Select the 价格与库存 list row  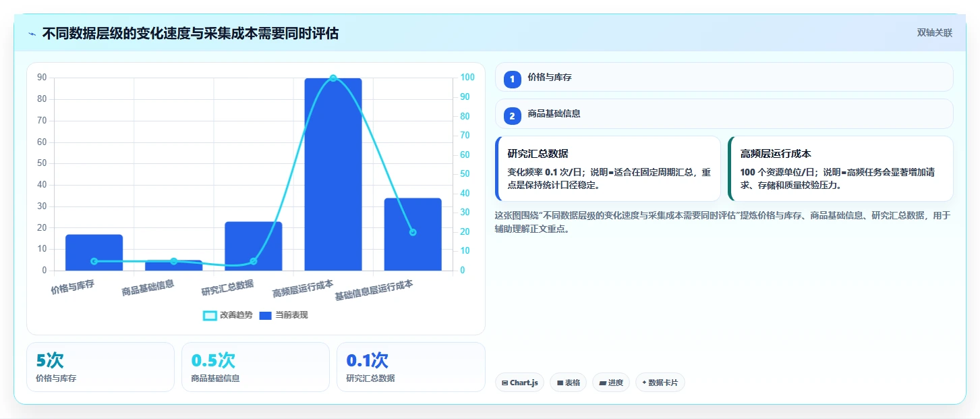click(x=724, y=78)
